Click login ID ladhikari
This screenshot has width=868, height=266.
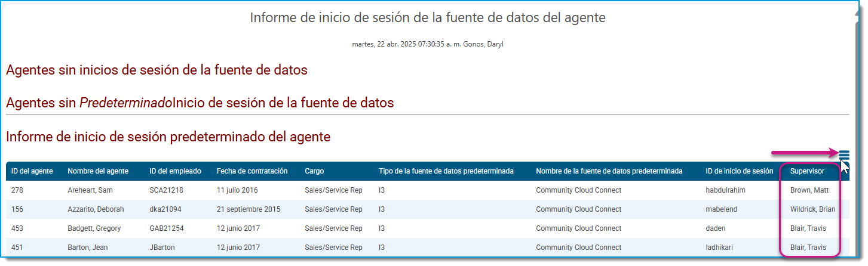point(720,248)
